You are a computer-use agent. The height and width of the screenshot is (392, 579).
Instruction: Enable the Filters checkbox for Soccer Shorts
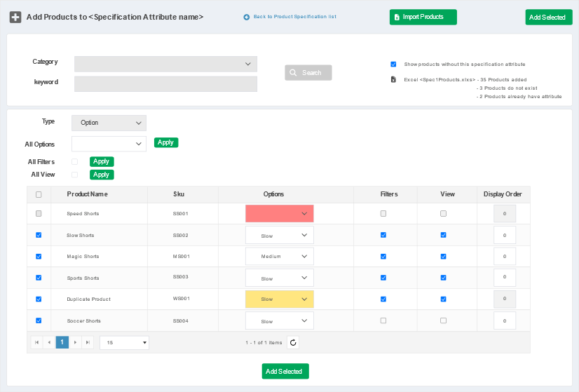(383, 320)
